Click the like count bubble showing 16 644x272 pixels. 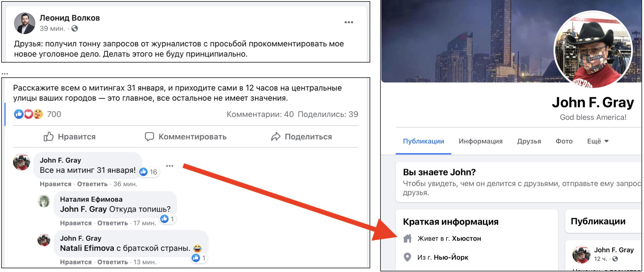[148, 172]
